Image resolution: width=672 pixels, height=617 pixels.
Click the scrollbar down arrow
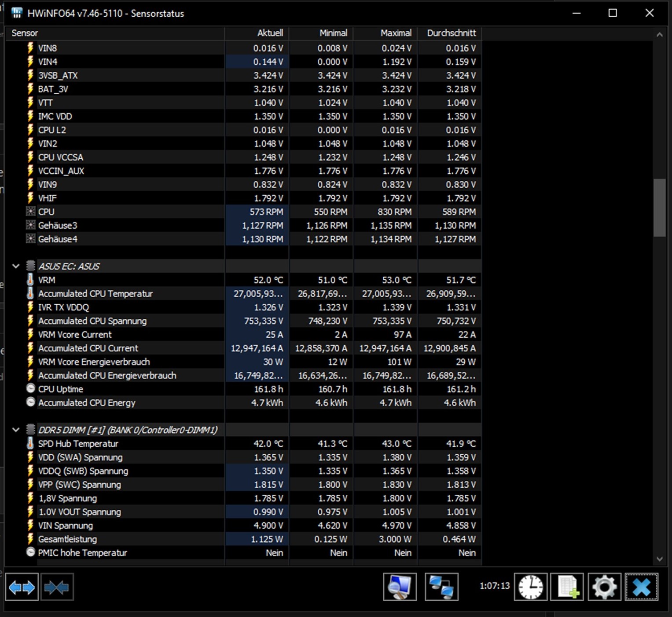(x=659, y=559)
